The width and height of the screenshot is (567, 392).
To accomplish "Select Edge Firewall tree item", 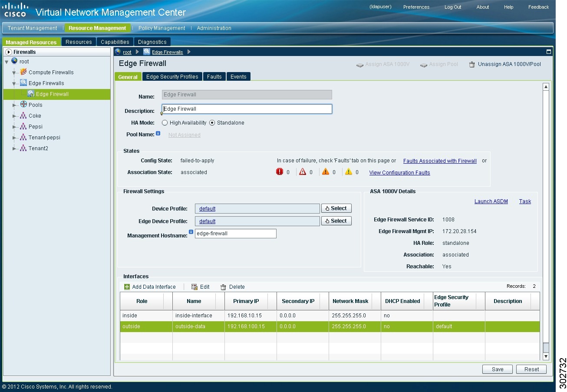I will 56,94.
